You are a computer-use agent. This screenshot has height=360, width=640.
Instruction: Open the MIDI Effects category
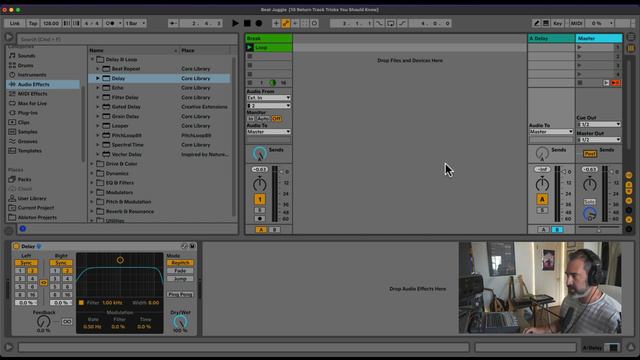pyautogui.click(x=32, y=93)
